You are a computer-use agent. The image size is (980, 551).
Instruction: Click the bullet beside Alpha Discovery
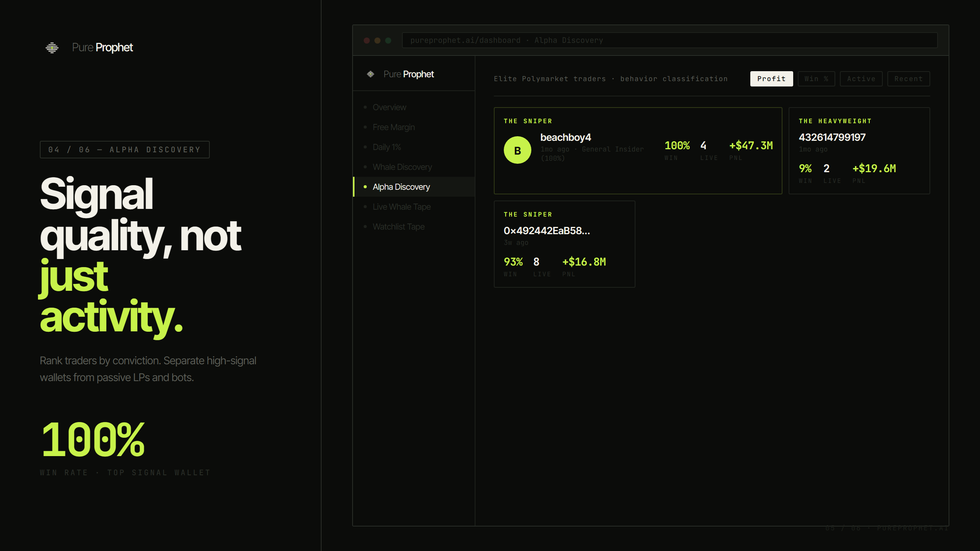pos(365,187)
